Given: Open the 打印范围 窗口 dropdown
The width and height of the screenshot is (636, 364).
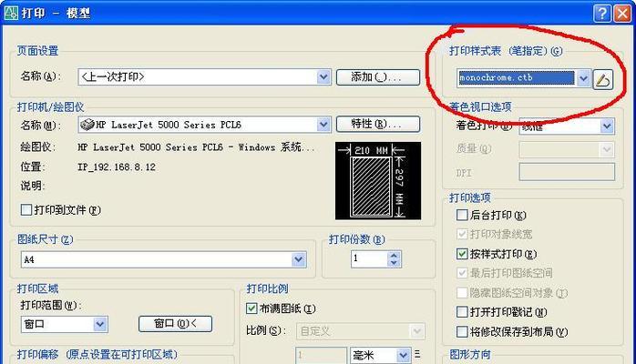Looking at the screenshot, I should 100,324.
